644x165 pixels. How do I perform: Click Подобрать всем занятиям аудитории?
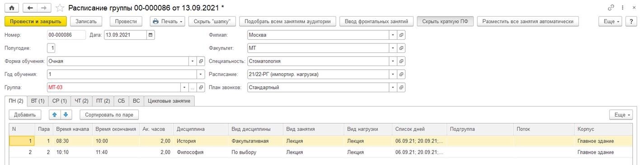tap(288, 21)
